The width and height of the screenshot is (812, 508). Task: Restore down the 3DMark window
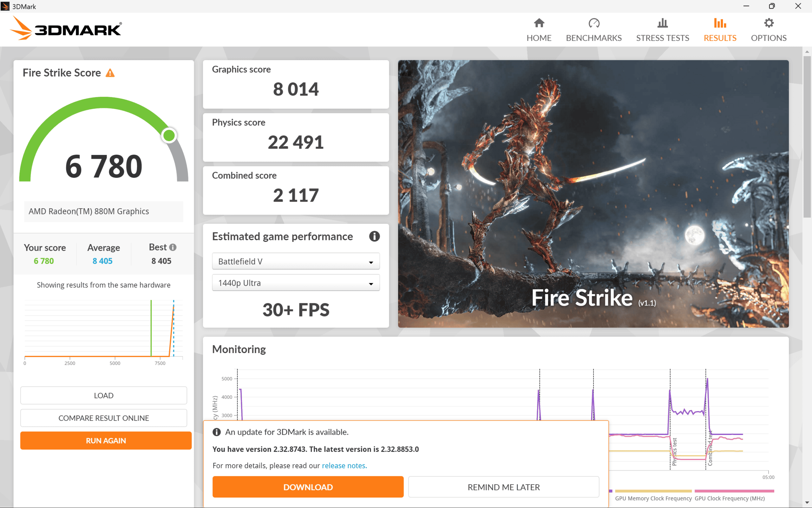click(772, 6)
